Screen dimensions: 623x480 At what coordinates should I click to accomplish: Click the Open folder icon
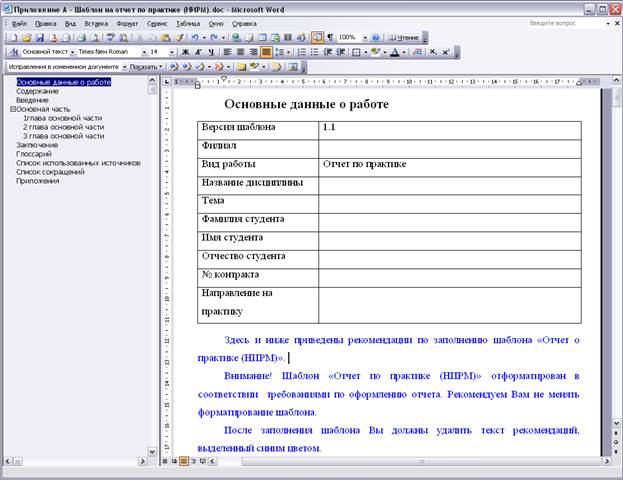(27, 37)
